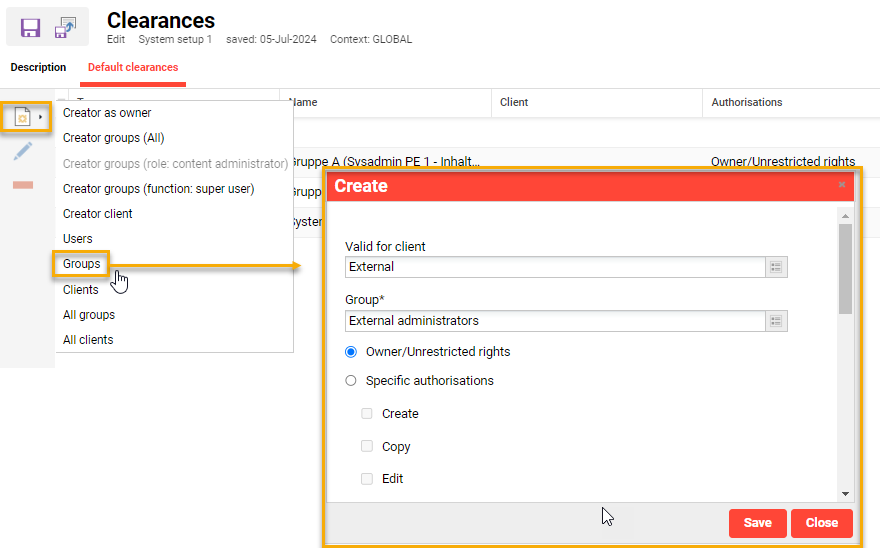This screenshot has width=880, height=548.
Task: Choose Creator as owner menu entry
Action: 107,113
